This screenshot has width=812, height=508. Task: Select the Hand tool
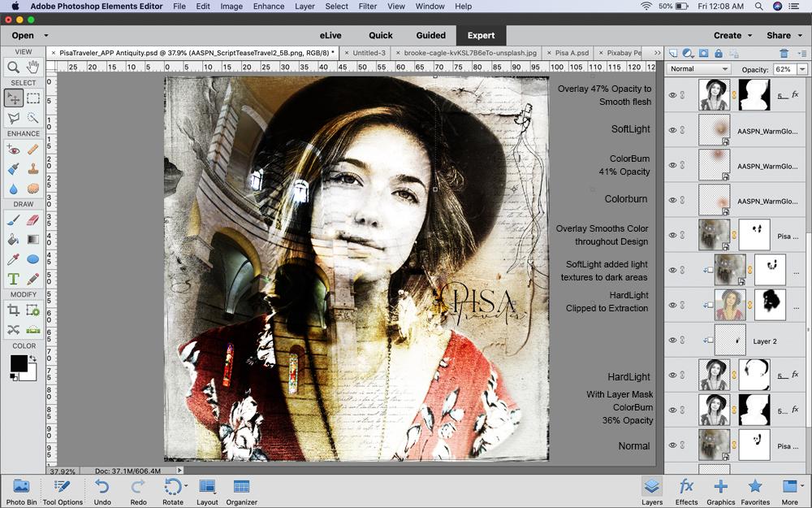32,67
